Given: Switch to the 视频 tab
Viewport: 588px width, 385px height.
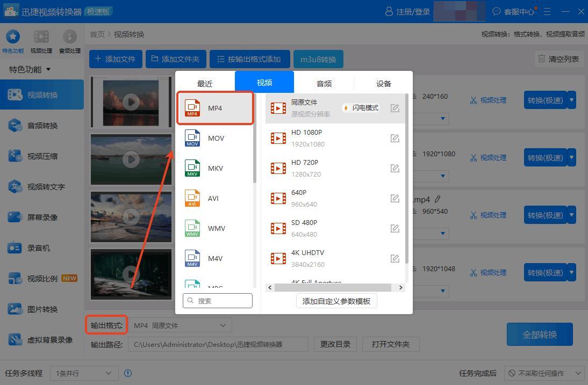Looking at the screenshot, I should (x=264, y=82).
